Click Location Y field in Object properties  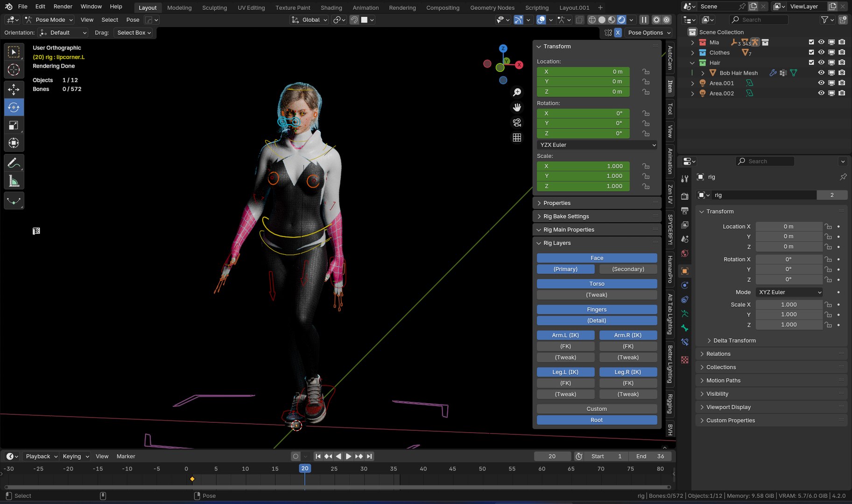(x=789, y=237)
